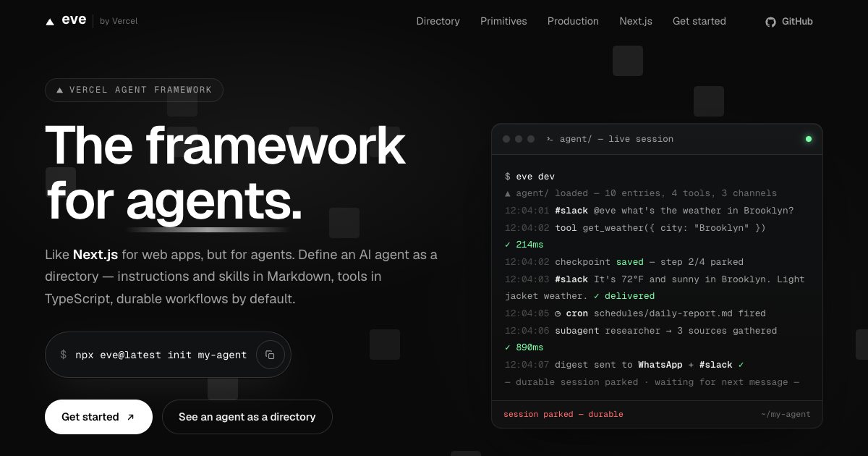Screen dimensions: 868x456
Task: Click the "checkpoint saved" terminal line
Action: point(624,262)
